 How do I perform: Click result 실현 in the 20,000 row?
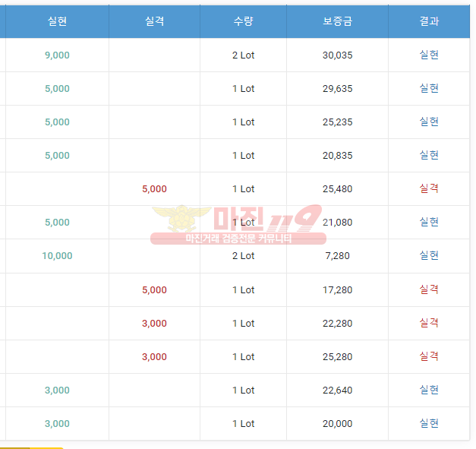tap(429, 423)
